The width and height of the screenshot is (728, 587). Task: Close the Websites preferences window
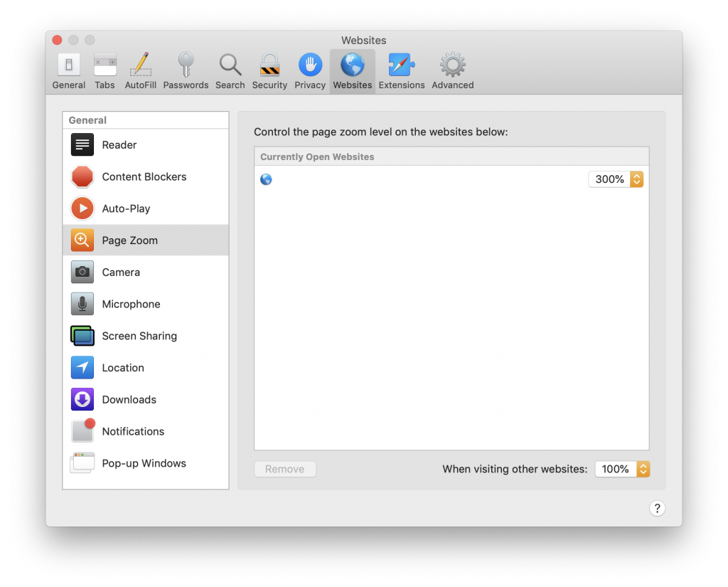click(x=57, y=40)
